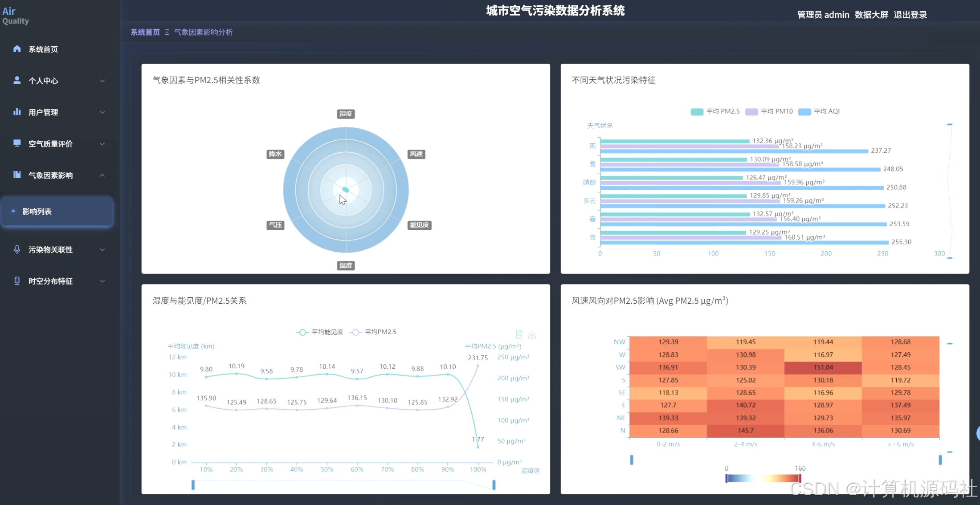
Task: Collapse the 气象因素影响 chevron
Action: 102,175
